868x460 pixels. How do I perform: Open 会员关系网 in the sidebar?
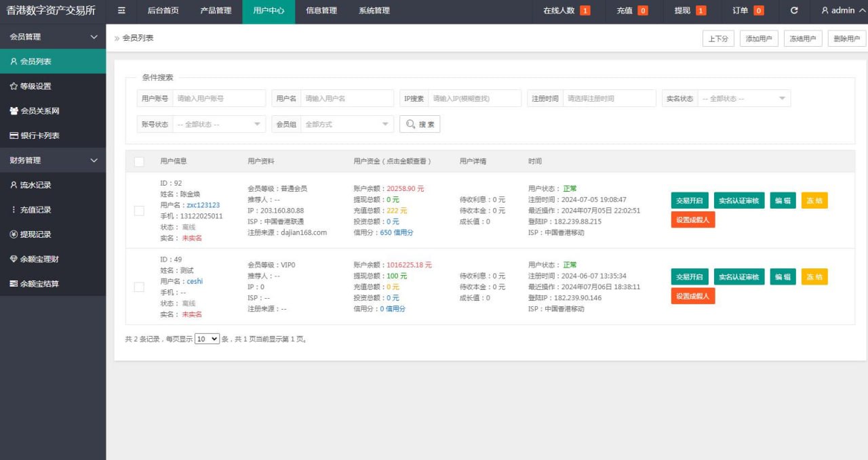[x=39, y=110]
